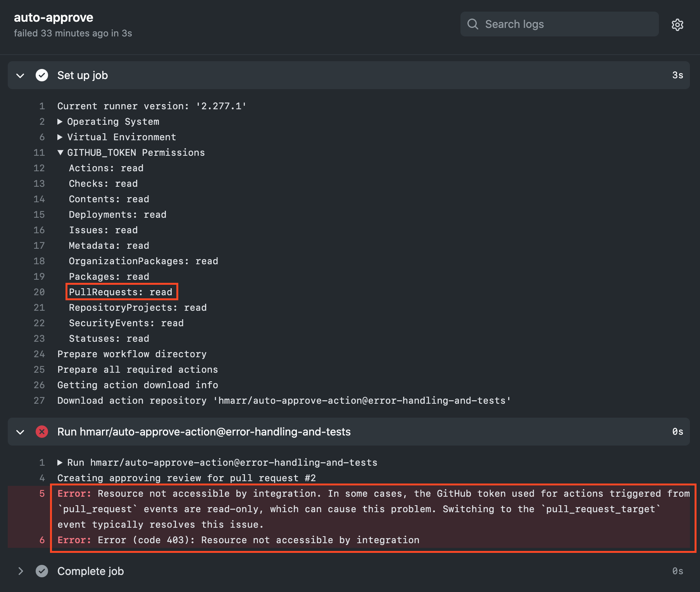Click the search magnifier icon
The image size is (700, 592).
click(473, 24)
